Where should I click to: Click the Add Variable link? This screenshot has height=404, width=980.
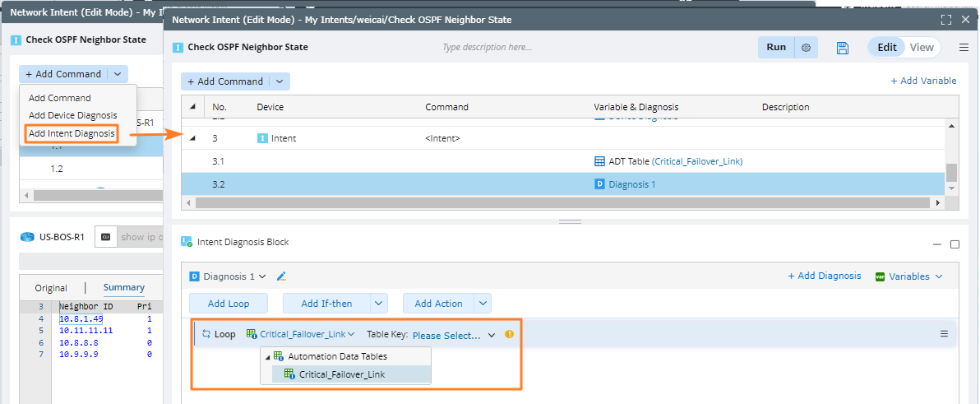[x=923, y=81]
